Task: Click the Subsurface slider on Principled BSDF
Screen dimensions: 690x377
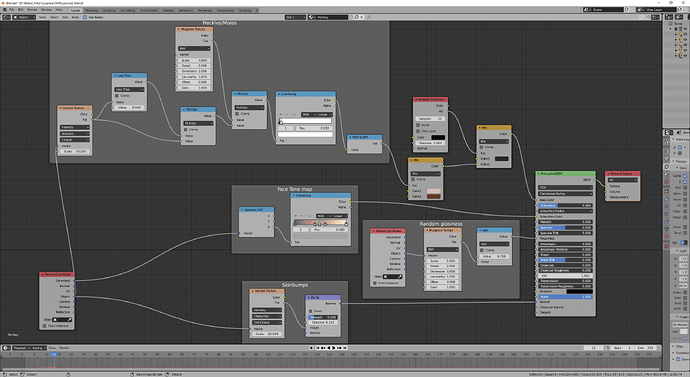Action: [565, 205]
